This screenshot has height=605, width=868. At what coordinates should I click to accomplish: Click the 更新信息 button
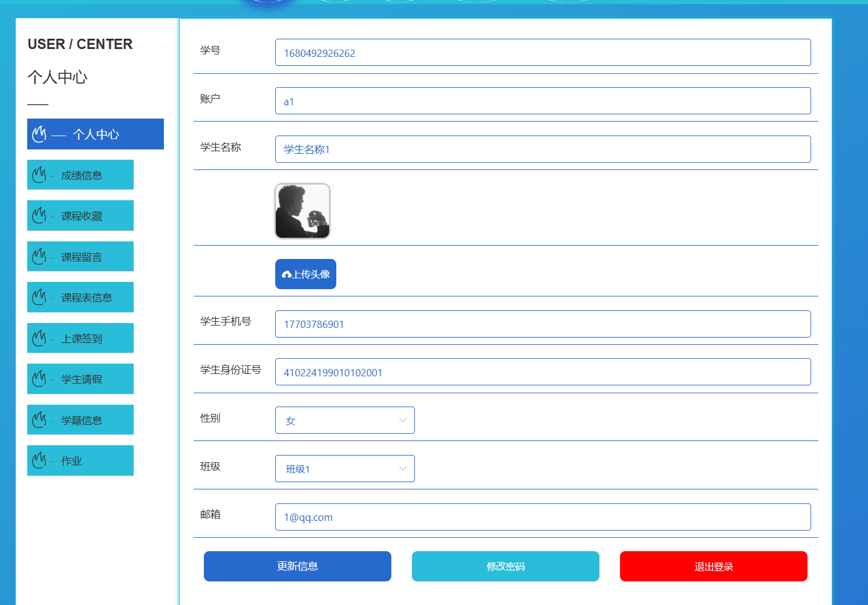tap(298, 566)
